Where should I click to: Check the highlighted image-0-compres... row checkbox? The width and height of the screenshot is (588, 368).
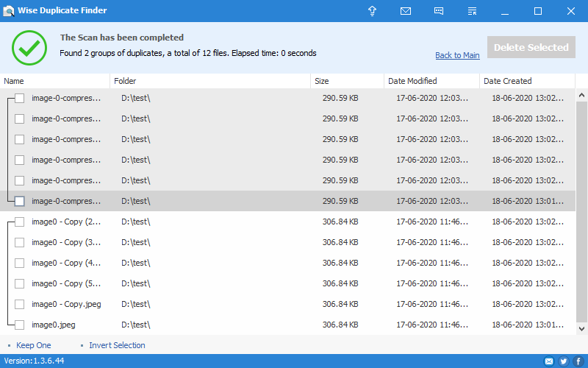[20, 201]
